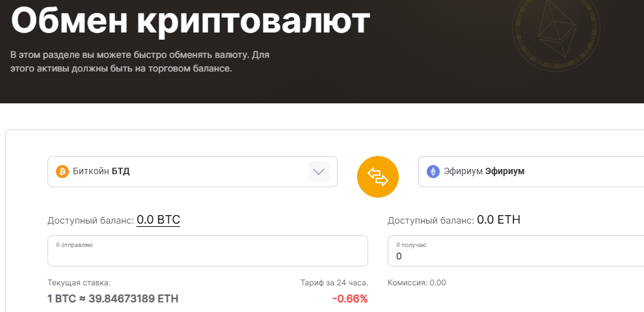Click the 1 BTC ≈ 39.84673189 ETH rate
Screen dimensions: 644x312
tap(113, 299)
